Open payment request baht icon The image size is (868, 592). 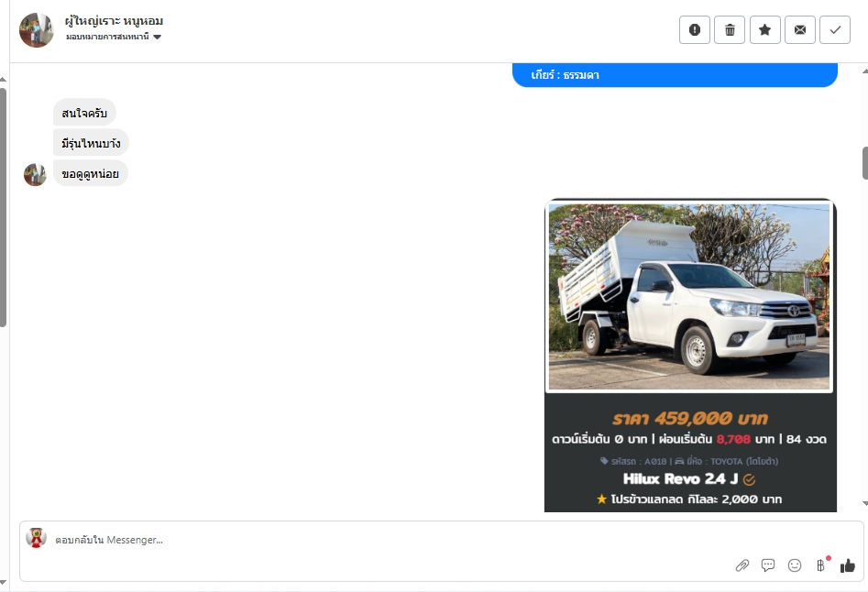tap(821, 565)
